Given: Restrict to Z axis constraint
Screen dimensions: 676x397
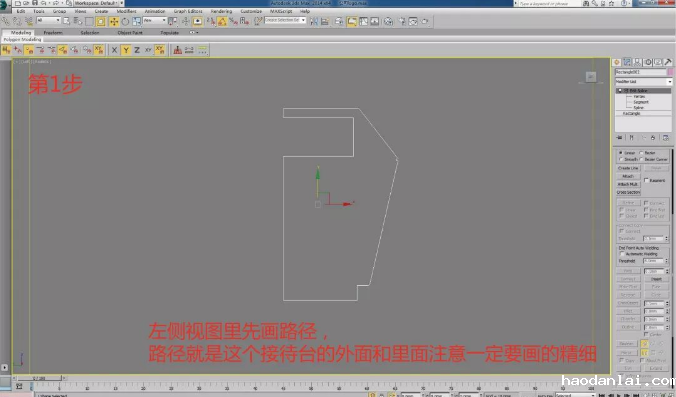Looking at the screenshot, I should pos(137,50).
